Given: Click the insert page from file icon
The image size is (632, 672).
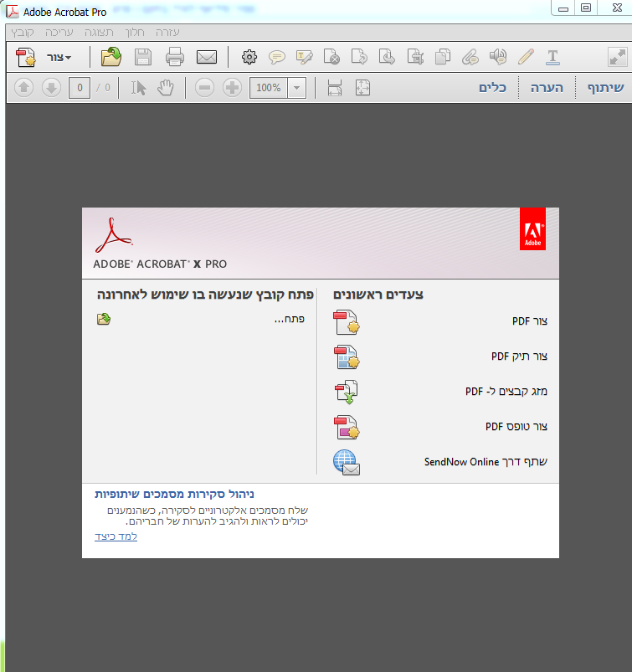Looking at the screenshot, I should point(414,57).
